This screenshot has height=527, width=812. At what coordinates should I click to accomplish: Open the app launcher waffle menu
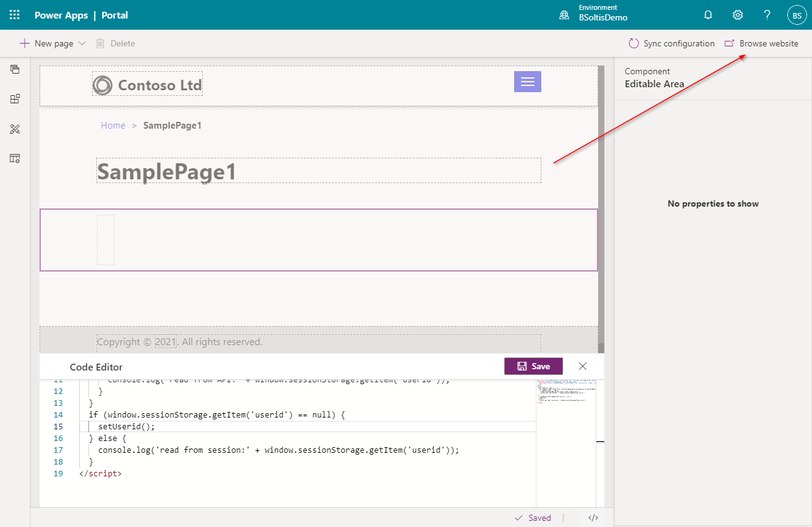pos(15,15)
